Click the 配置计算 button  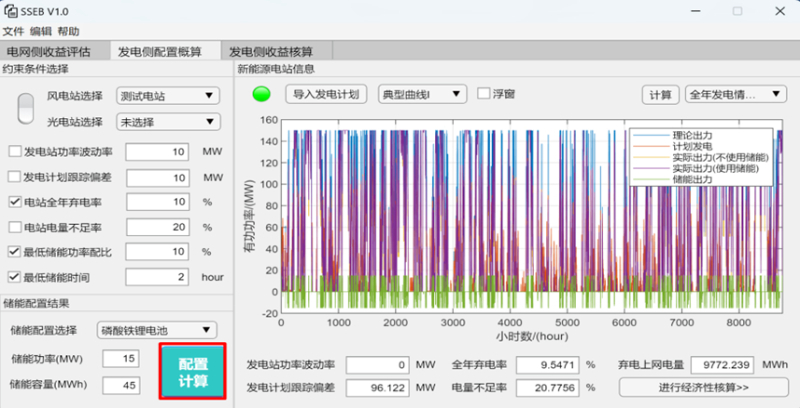tap(192, 372)
